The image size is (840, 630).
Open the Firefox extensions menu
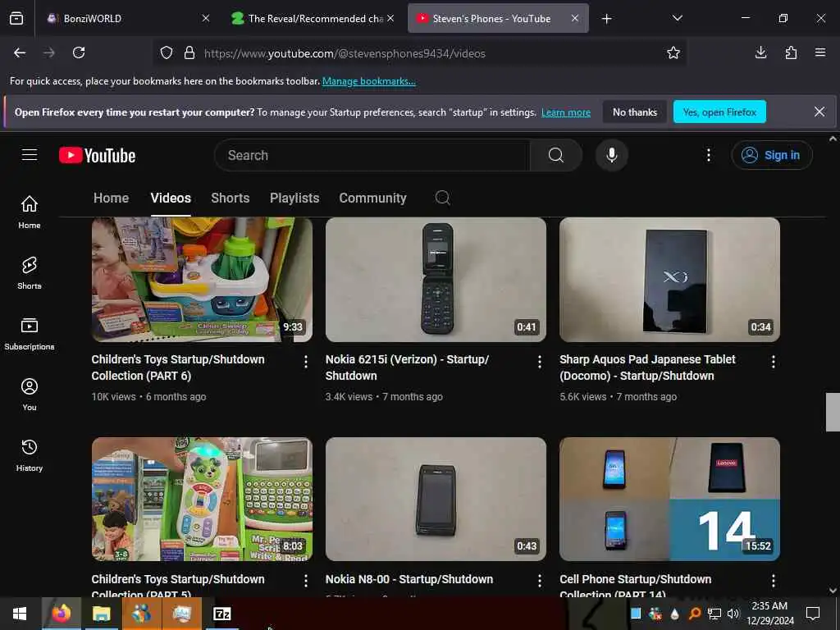pos(791,52)
